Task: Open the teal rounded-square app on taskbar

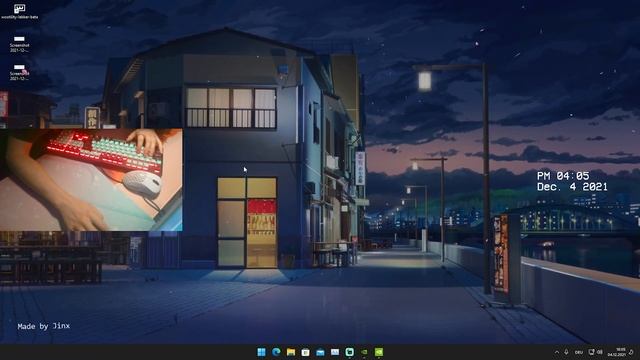Action: click(x=349, y=352)
